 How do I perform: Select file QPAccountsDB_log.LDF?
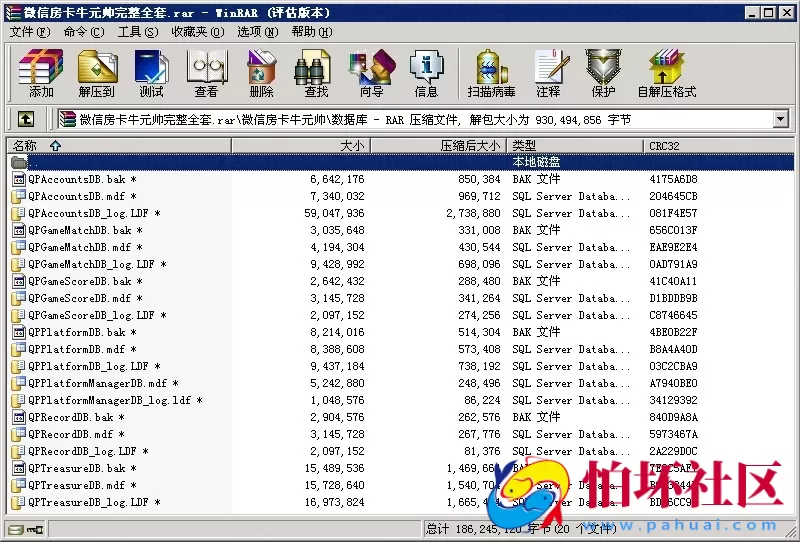pos(94,213)
